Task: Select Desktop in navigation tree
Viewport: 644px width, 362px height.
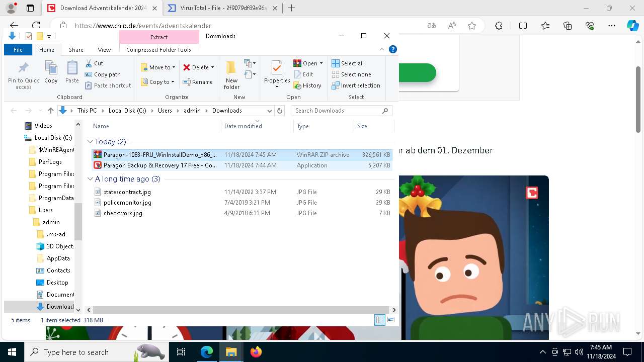Action: coord(53,283)
